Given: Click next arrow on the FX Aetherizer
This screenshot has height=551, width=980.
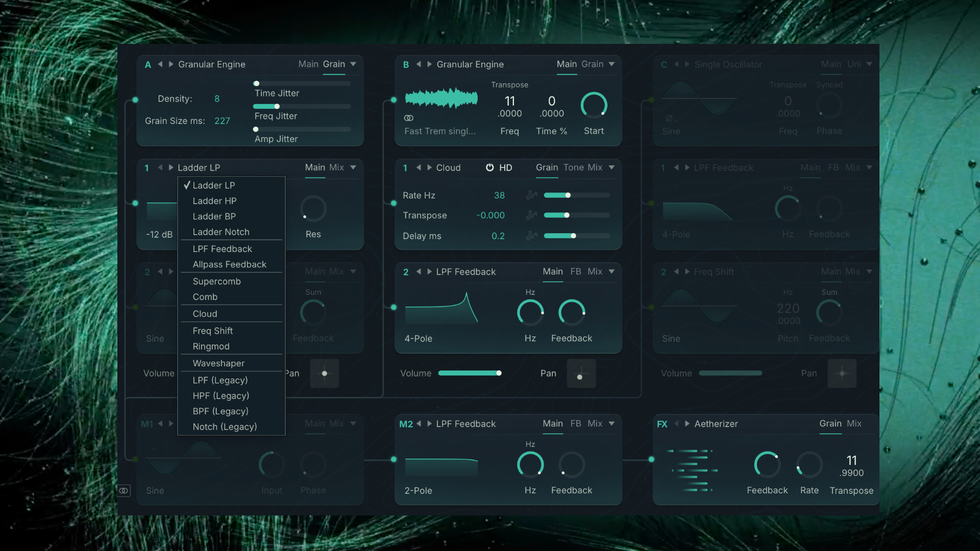Looking at the screenshot, I should click(x=688, y=423).
